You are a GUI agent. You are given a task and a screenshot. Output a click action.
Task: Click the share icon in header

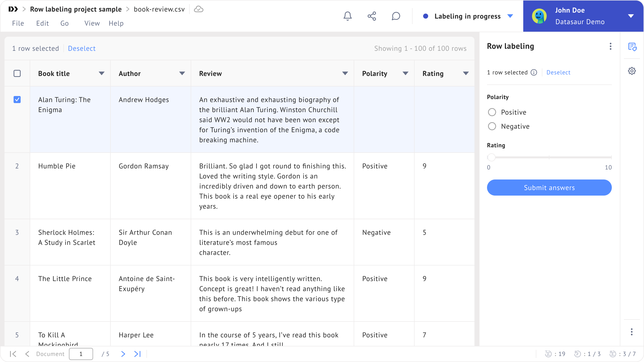tap(372, 16)
